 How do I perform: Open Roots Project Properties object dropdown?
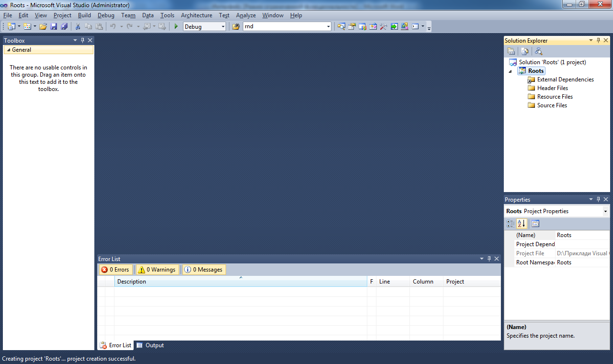tap(605, 211)
